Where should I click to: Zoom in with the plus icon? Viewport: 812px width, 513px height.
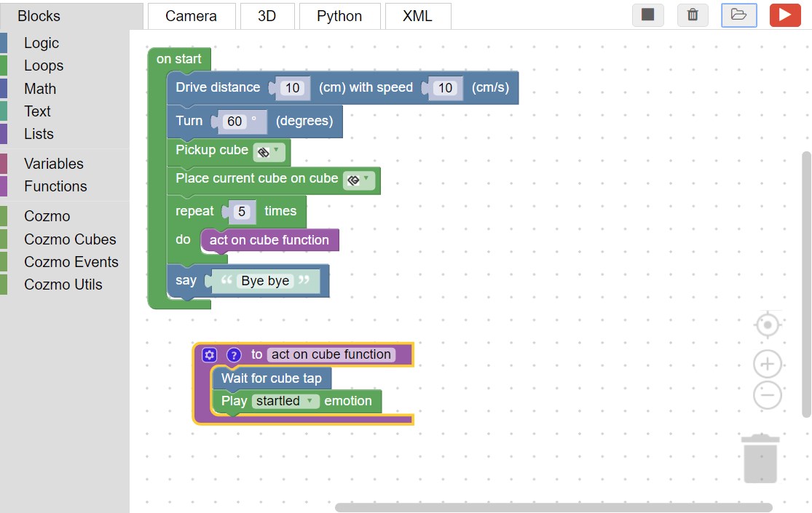click(768, 364)
